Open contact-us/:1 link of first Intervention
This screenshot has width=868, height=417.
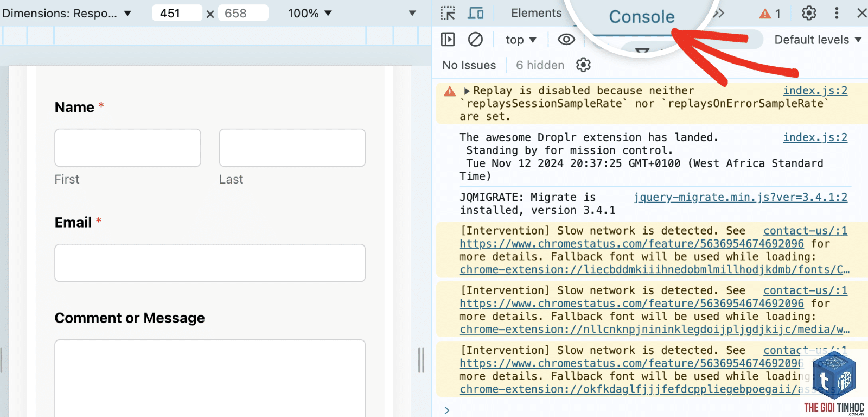[806, 231]
